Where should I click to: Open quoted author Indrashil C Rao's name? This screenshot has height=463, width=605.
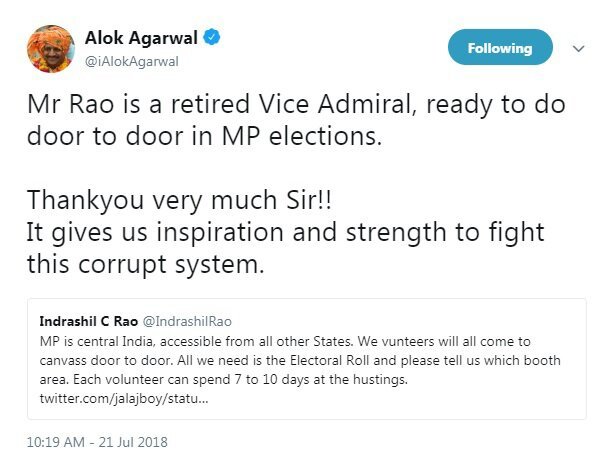point(94,324)
